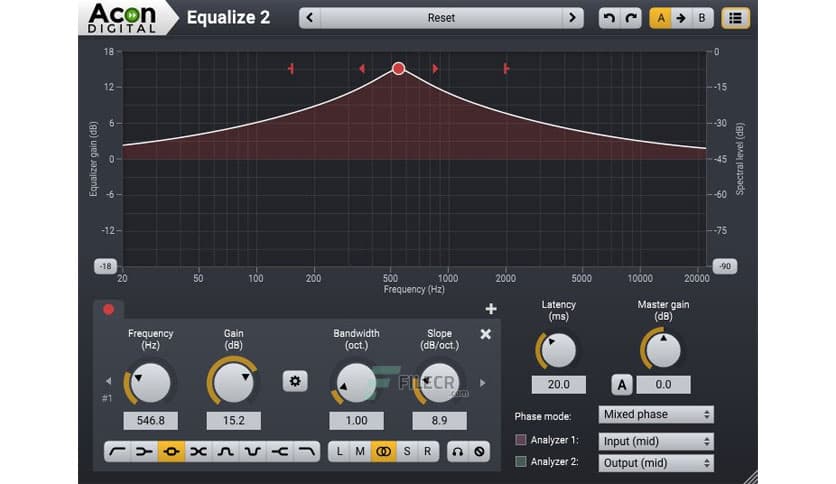Edit the Master gain value 0.0
Image resolution: width=836 pixels, height=484 pixels.
[663, 384]
